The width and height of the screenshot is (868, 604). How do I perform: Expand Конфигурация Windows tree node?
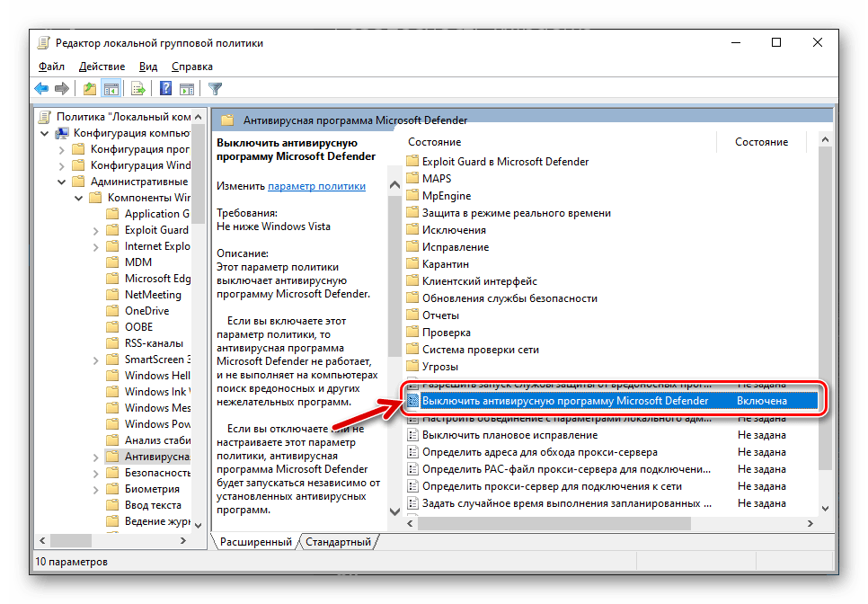tap(61, 165)
